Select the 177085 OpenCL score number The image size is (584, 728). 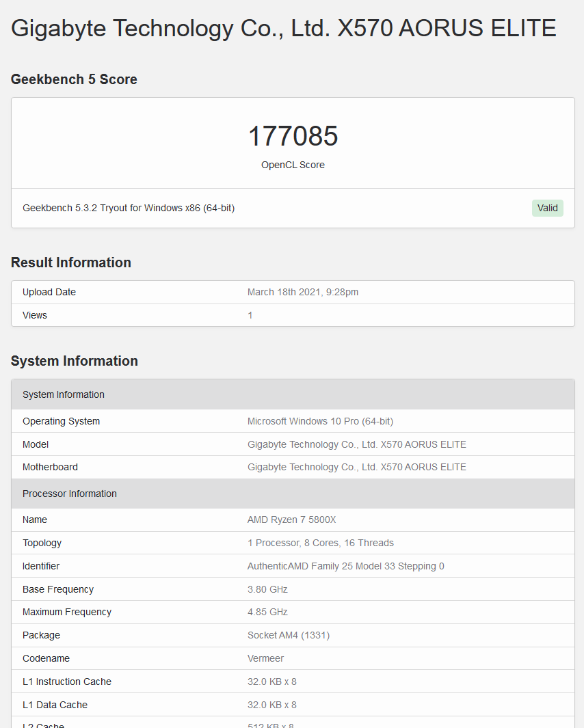pos(293,136)
